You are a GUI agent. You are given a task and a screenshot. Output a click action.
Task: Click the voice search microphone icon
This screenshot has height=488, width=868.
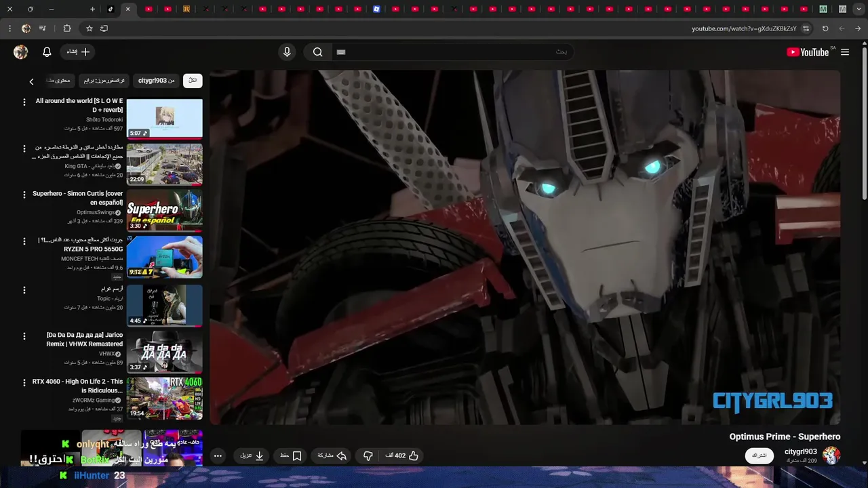click(287, 52)
